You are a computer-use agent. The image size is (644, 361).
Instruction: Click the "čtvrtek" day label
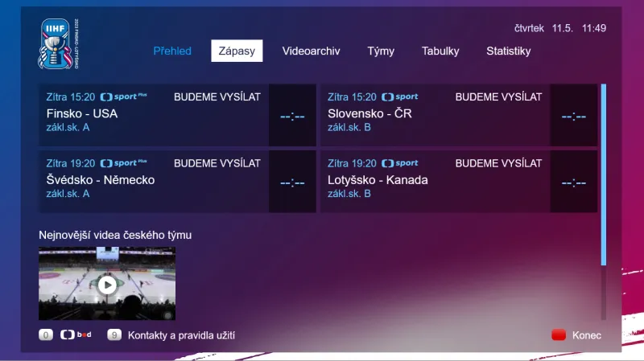(529, 28)
